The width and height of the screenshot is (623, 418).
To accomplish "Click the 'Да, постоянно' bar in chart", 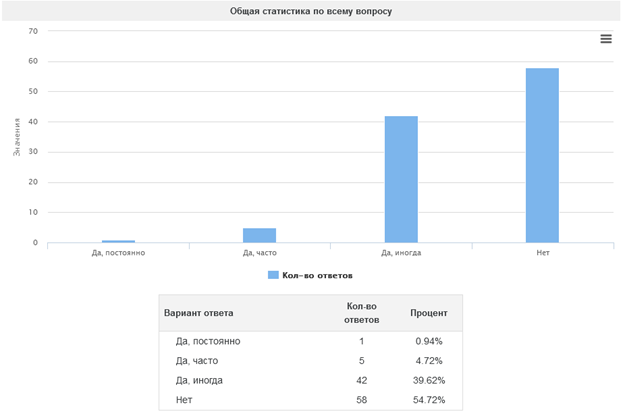I will (x=118, y=241).
